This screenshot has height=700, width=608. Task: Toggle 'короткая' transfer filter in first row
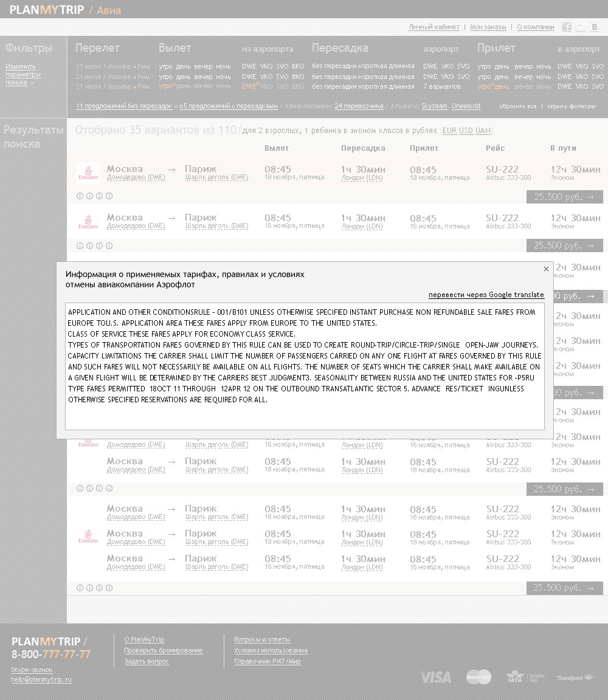point(369,66)
